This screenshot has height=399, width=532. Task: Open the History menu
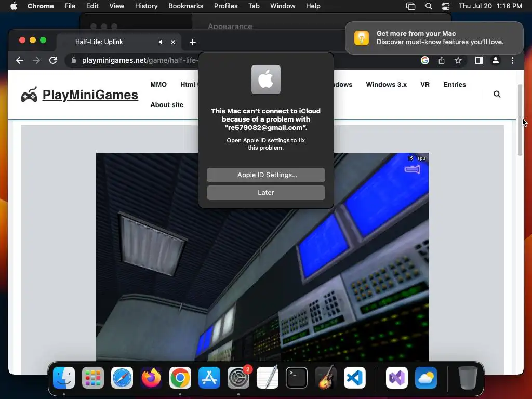click(146, 6)
